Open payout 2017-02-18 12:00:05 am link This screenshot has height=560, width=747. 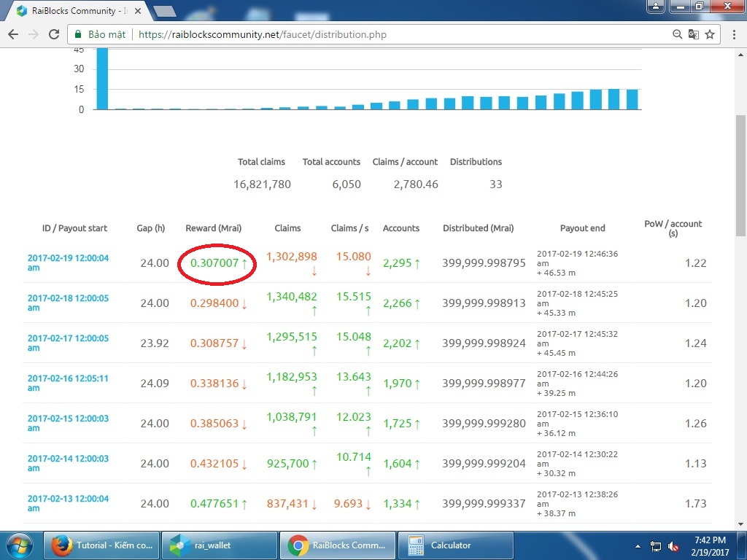click(x=68, y=303)
